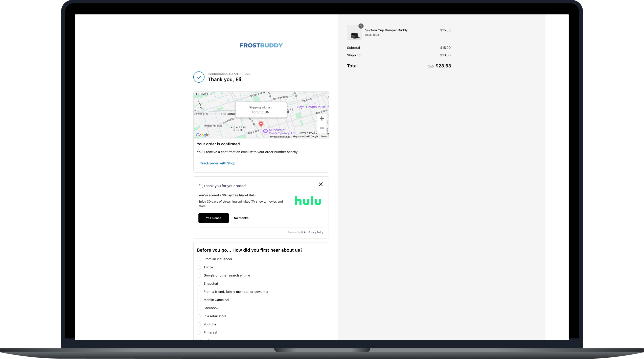Choose In a retail store

(199, 316)
